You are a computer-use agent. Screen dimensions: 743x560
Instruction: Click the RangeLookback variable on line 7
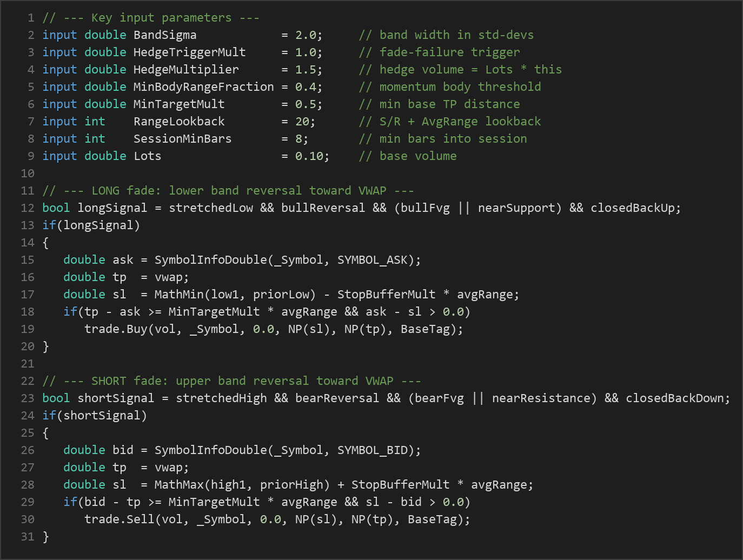click(x=179, y=122)
